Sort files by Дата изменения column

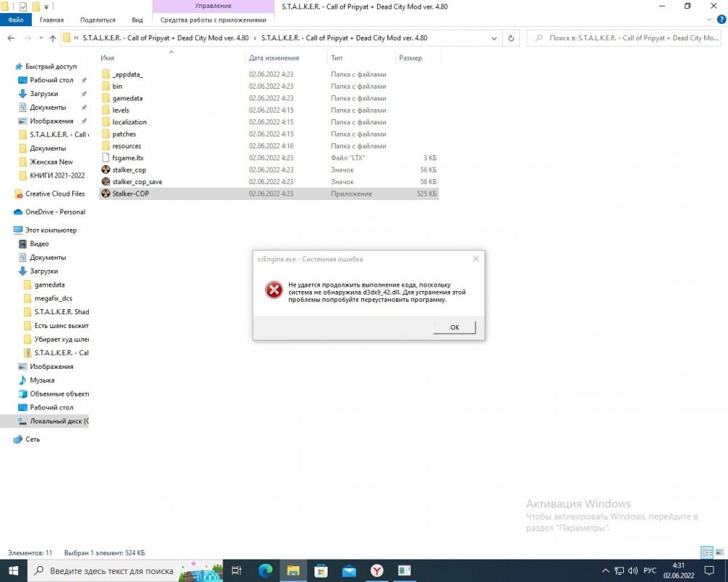coord(274,58)
